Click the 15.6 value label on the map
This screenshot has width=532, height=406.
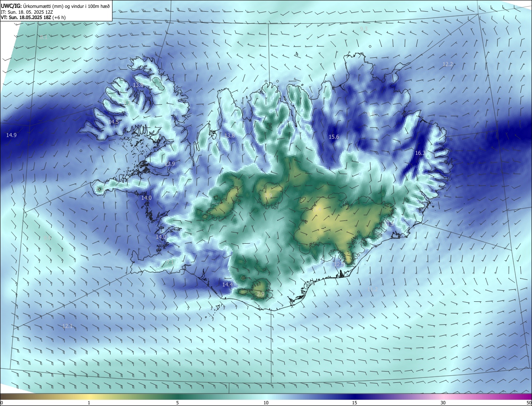coord(334,137)
